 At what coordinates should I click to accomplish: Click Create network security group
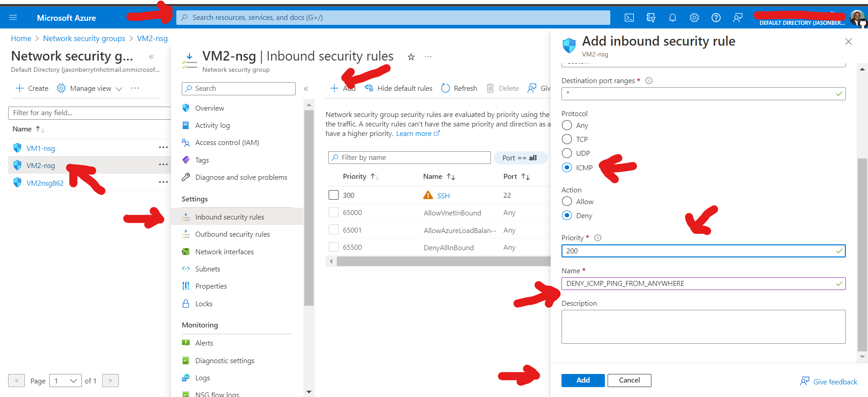pyautogui.click(x=32, y=89)
